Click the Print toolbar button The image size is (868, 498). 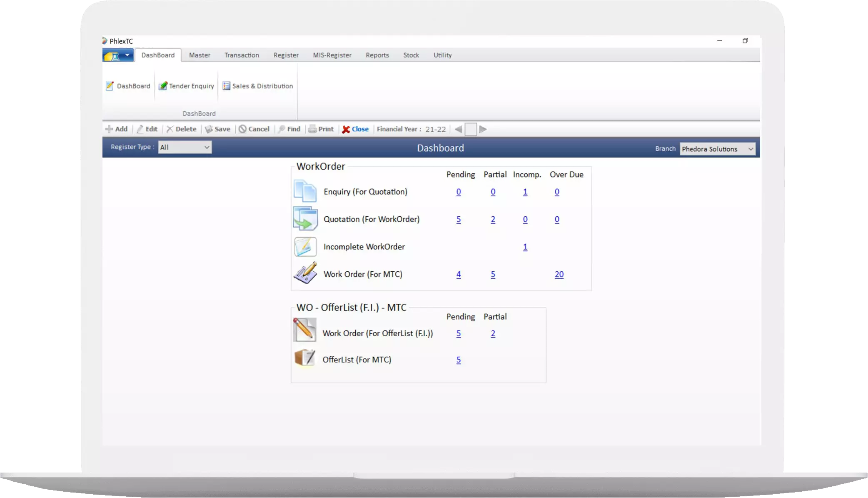point(321,129)
